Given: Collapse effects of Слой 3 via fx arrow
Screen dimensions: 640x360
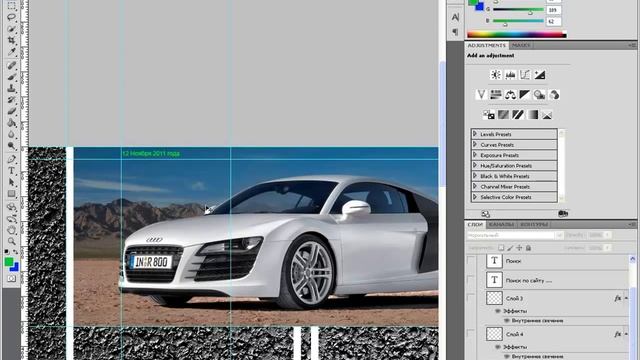Looking at the screenshot, I should click(626, 298).
